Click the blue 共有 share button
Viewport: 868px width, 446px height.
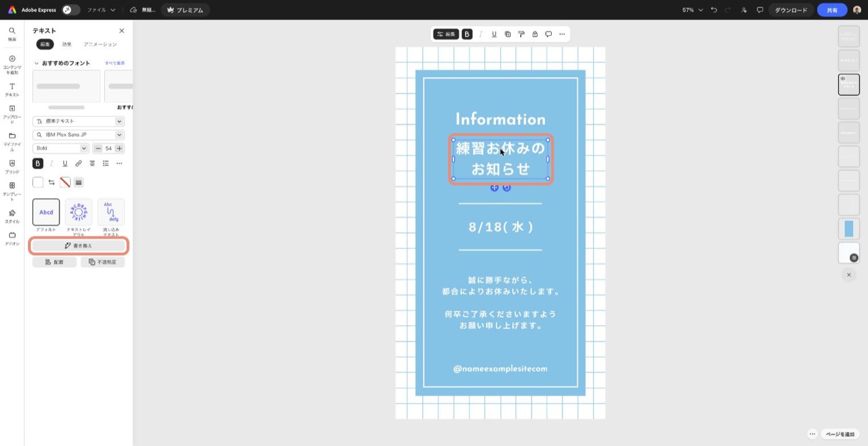832,10
